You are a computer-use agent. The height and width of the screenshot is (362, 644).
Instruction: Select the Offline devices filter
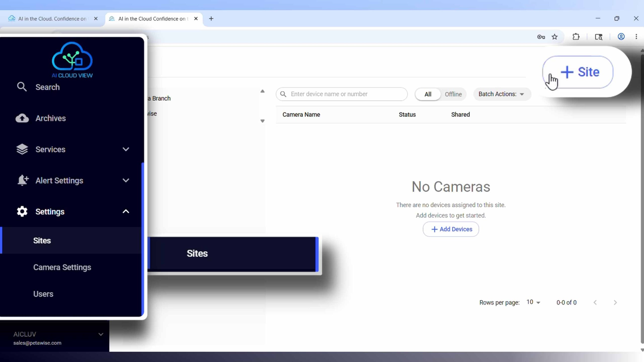click(453, 94)
